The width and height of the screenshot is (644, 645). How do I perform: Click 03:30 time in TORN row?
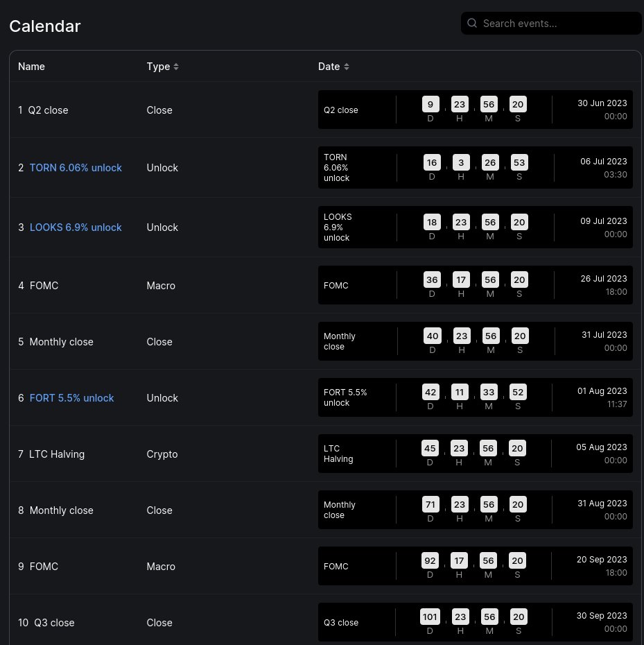pos(615,175)
